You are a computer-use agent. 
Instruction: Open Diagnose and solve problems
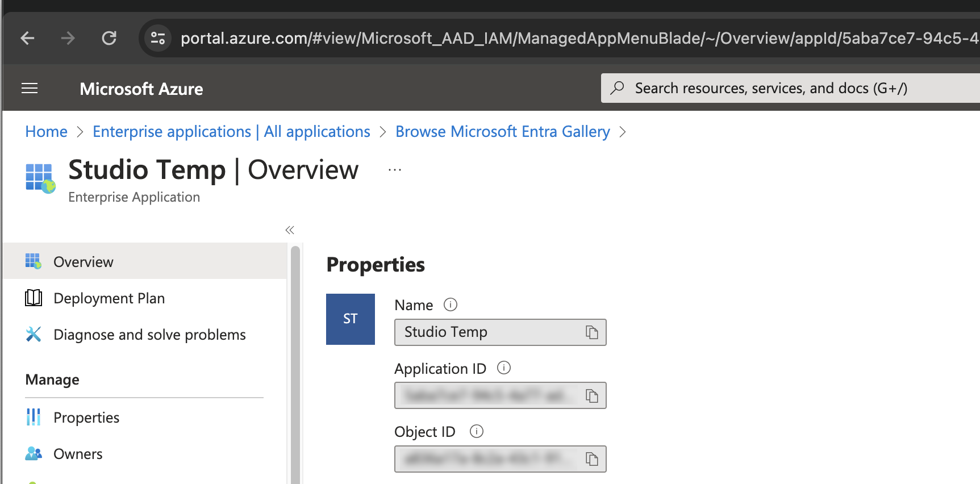pos(149,335)
